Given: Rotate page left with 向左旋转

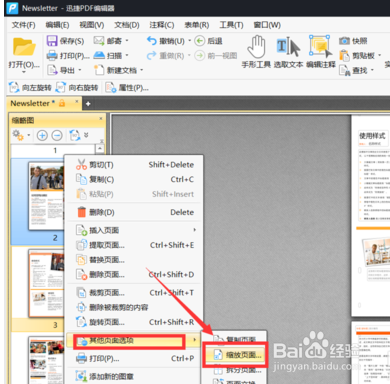Looking at the screenshot, I should coord(30,87).
